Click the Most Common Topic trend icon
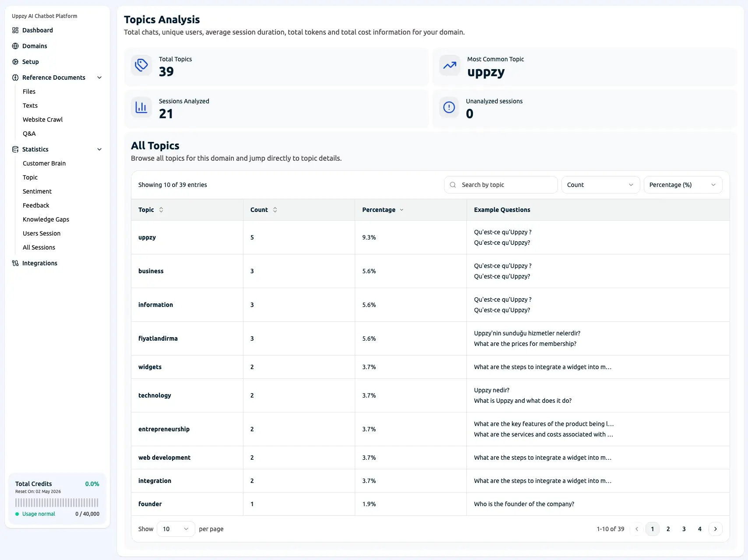This screenshot has width=748, height=560. tap(449, 65)
